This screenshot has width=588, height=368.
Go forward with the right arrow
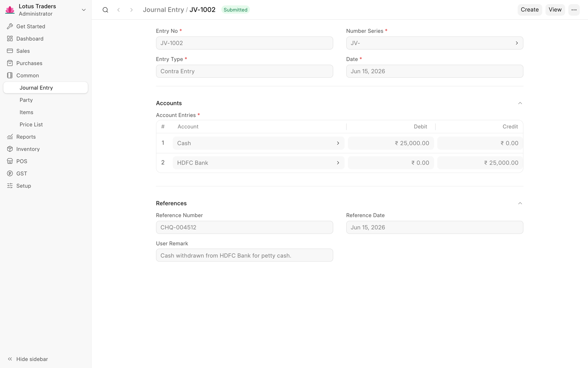coord(131,10)
